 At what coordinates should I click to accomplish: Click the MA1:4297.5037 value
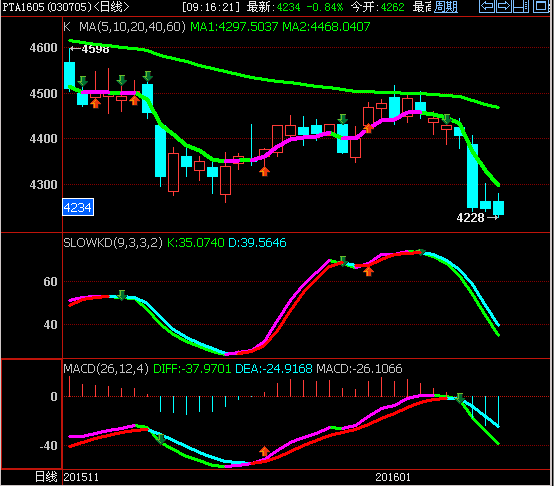pos(234,26)
